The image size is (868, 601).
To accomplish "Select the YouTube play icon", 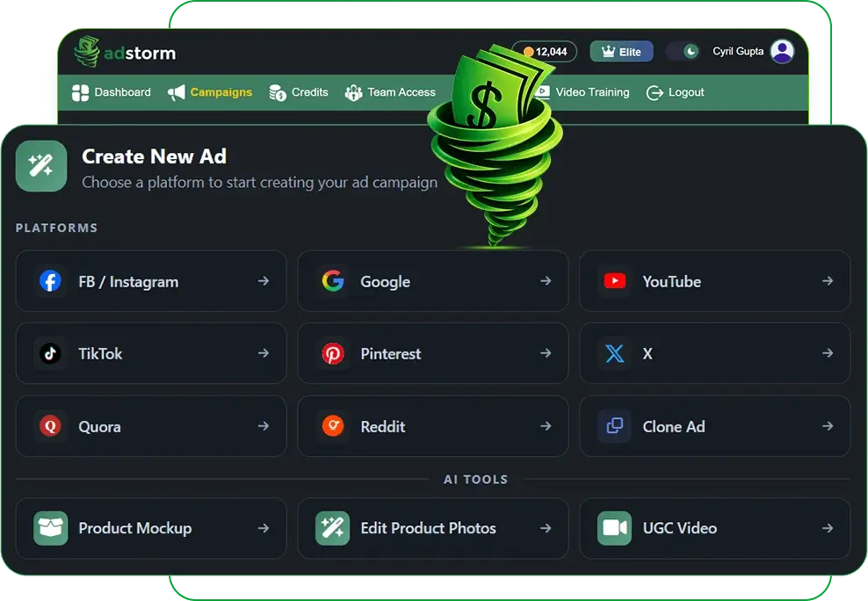I will 614,280.
